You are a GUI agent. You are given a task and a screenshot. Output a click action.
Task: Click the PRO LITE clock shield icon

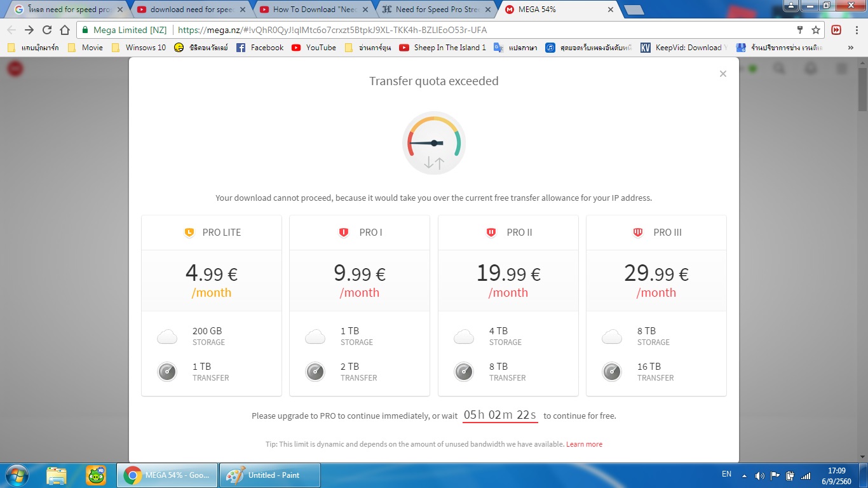[189, 233]
